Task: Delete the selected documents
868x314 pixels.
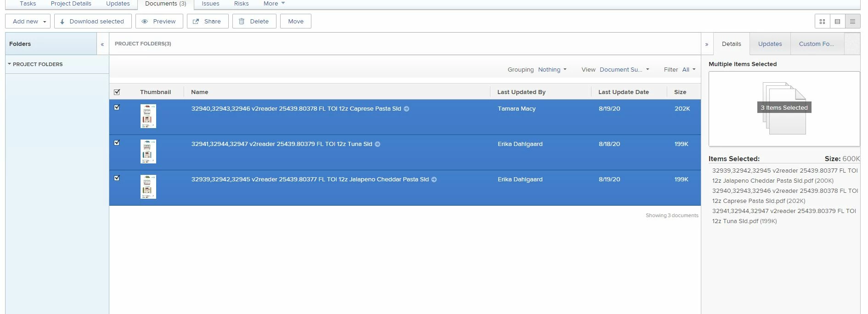Action: (254, 21)
